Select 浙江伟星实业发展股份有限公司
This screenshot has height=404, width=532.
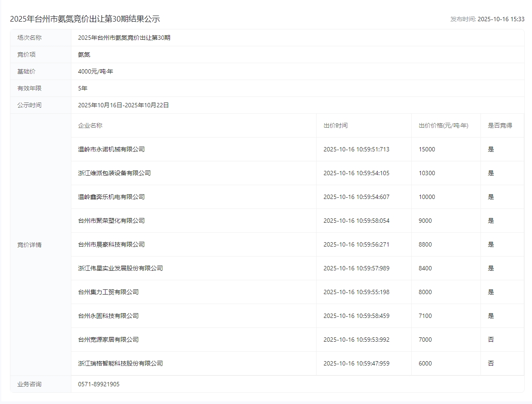(x=120, y=268)
